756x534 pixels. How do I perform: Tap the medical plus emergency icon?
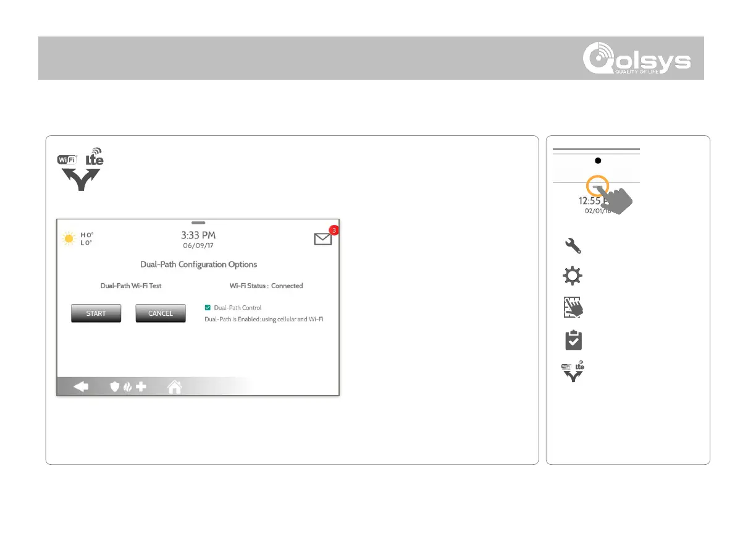pos(141,387)
